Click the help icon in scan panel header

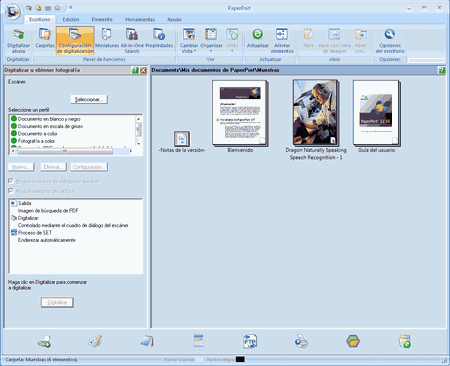coord(135,70)
